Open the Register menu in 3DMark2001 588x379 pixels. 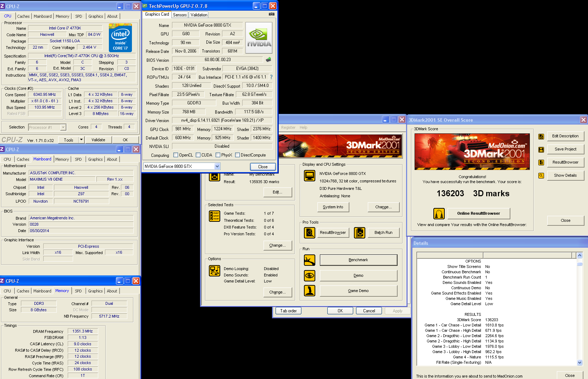(x=288, y=127)
